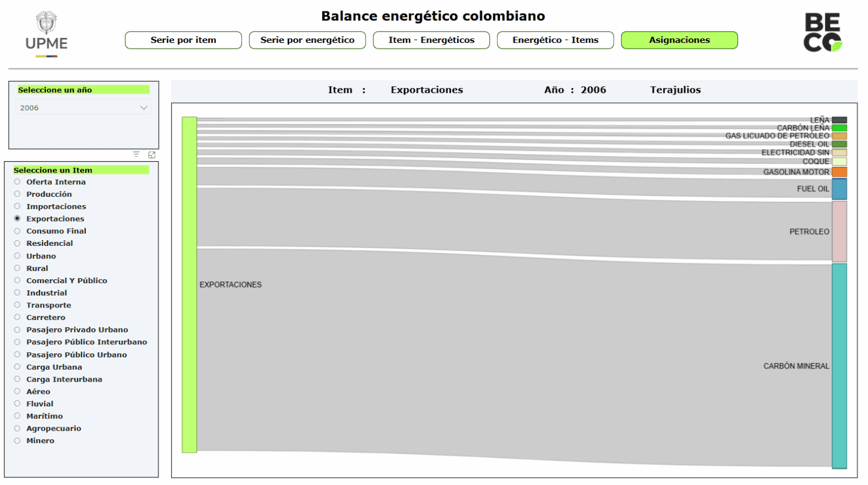Image resolution: width=868 pixels, height=485 pixels.
Task: Click the orange GASOLINA MOTOR node
Action: [839, 172]
